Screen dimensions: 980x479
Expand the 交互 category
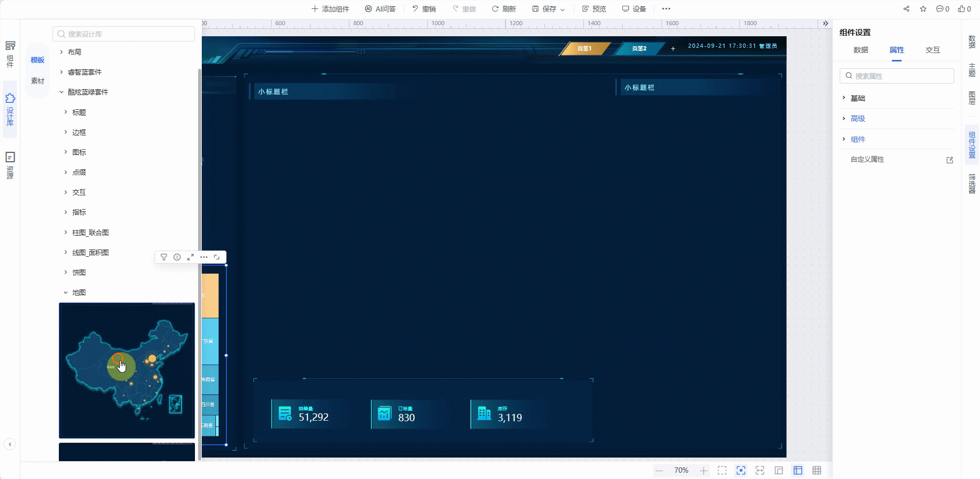66,192
